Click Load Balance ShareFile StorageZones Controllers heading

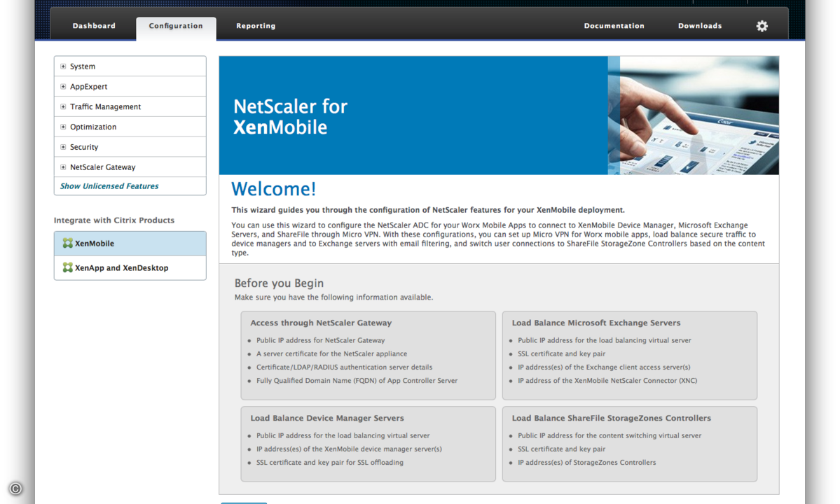(x=611, y=418)
